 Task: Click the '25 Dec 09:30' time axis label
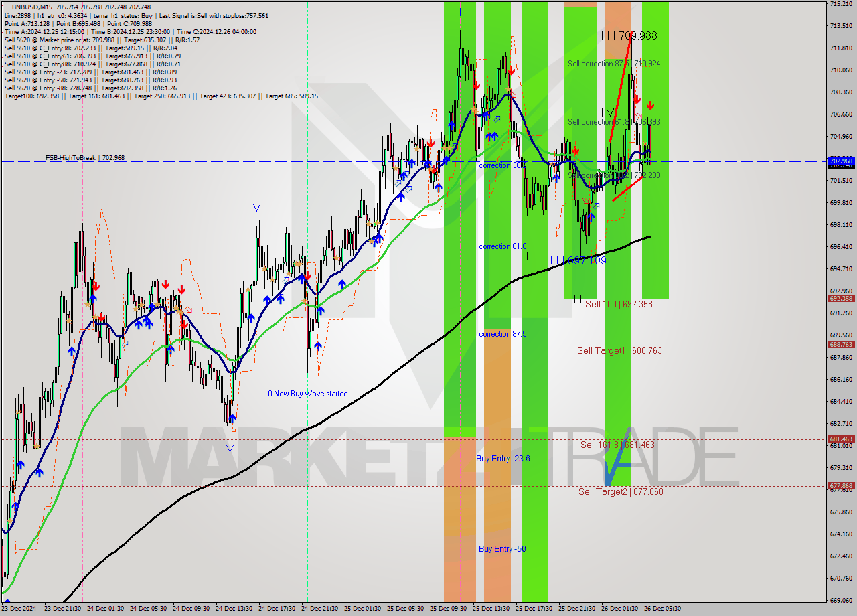(x=449, y=609)
